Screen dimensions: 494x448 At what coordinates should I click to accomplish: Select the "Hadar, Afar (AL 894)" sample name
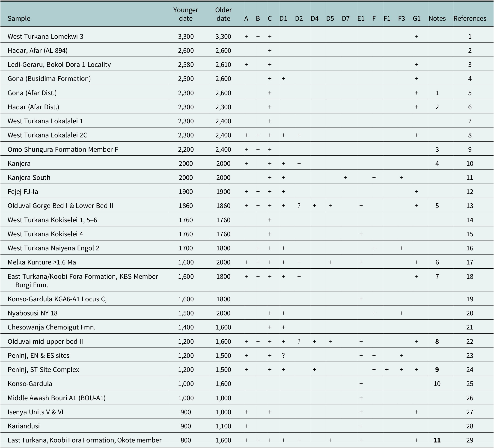tap(38, 50)
